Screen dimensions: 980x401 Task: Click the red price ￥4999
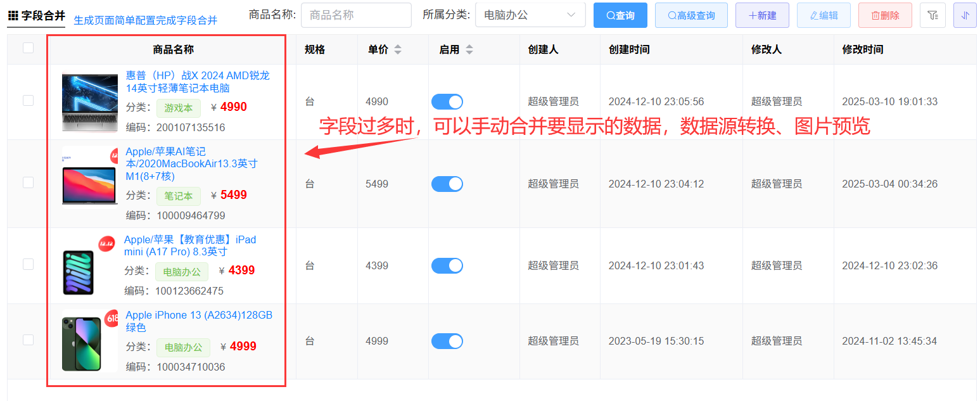[x=238, y=347]
